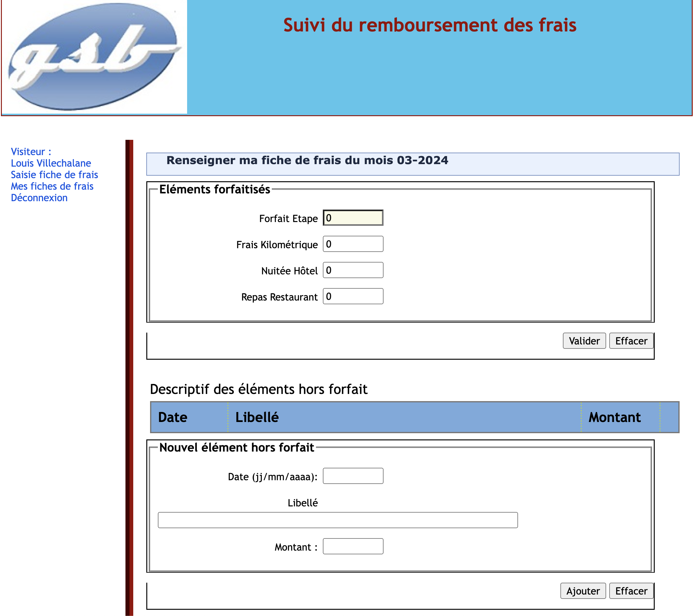Click the Date column header
The height and width of the screenshot is (616, 693).
tap(172, 417)
